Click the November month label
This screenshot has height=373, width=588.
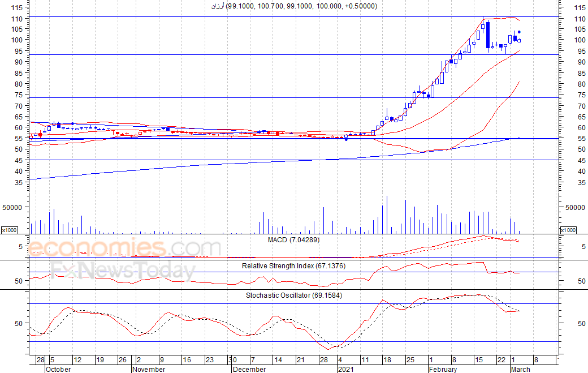148,369
